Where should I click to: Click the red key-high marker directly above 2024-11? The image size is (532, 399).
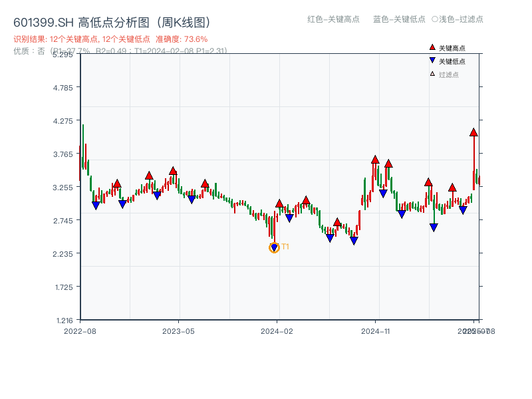pos(375,160)
